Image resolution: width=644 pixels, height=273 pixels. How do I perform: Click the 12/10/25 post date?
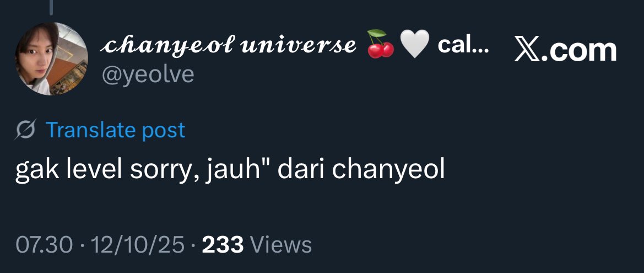coord(138,245)
